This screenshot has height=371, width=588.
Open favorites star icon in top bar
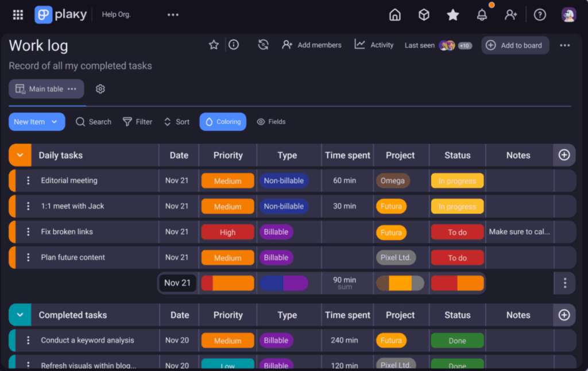click(x=453, y=15)
